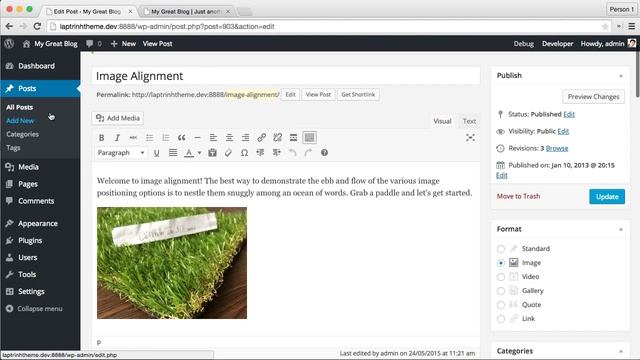Switch to the Text editor tab

coord(469,121)
